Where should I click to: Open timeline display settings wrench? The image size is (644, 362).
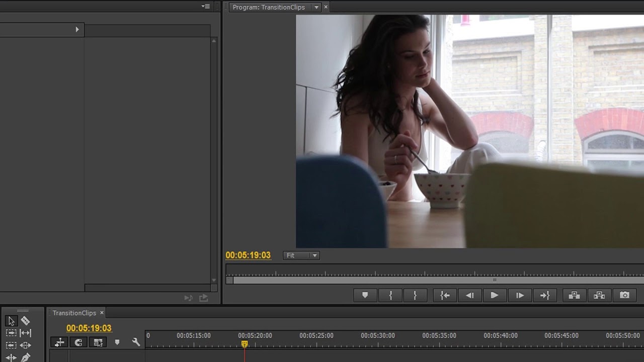(136, 342)
